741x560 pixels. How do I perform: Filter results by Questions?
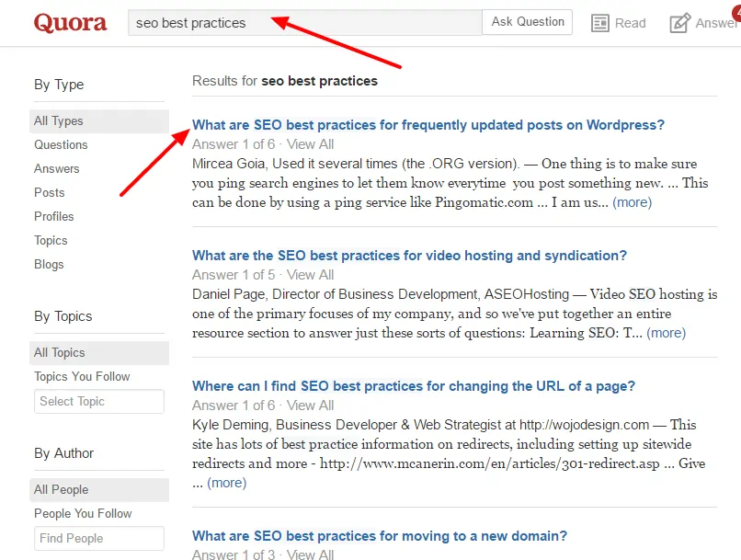[61, 145]
